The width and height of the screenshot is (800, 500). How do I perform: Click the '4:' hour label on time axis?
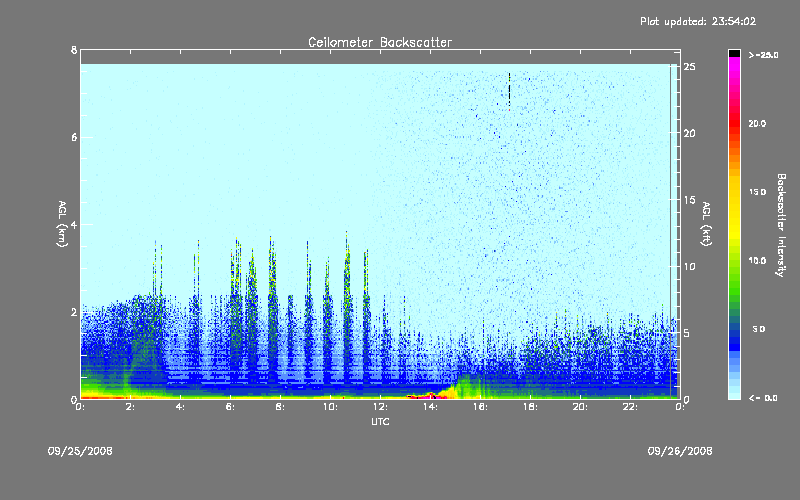(180, 407)
